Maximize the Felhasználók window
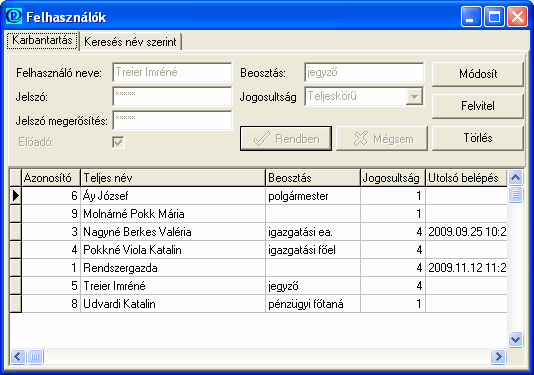 tap(494, 16)
